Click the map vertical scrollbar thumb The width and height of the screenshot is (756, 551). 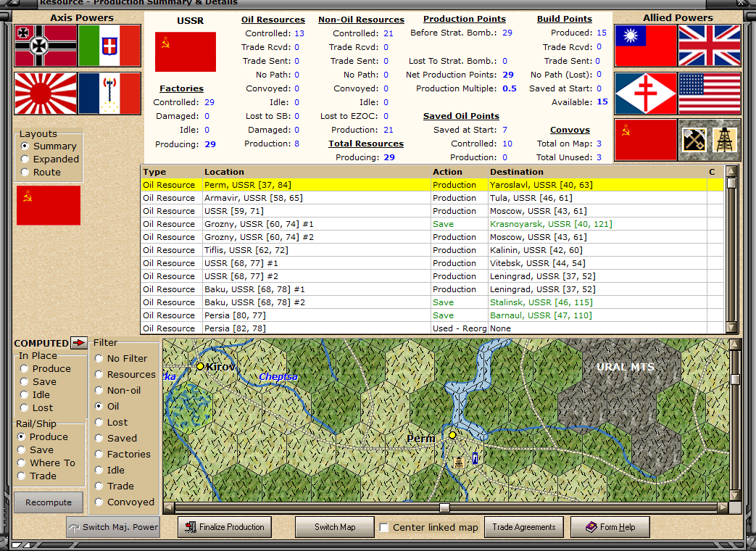coord(735,379)
